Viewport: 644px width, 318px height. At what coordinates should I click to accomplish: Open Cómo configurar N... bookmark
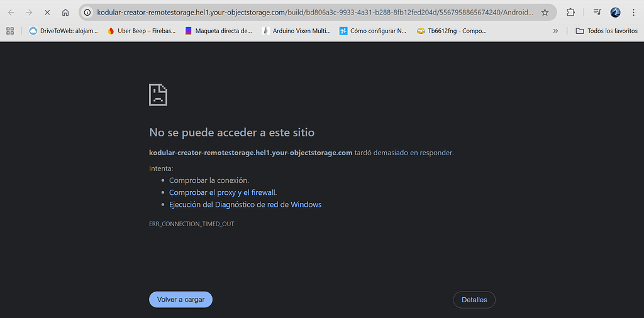point(372,31)
